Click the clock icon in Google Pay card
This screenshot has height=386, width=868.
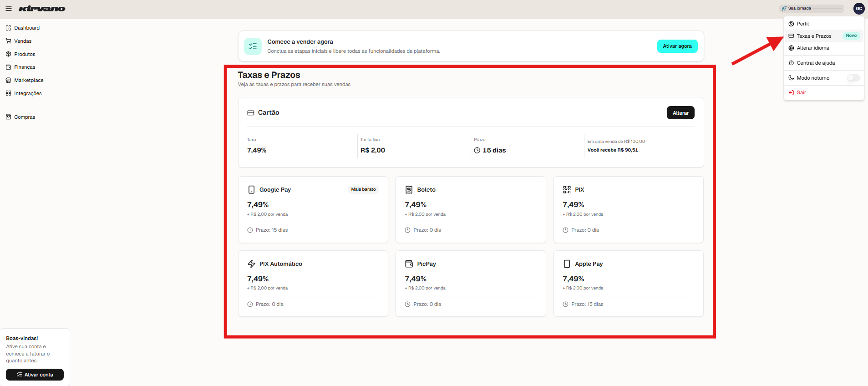[250, 230]
